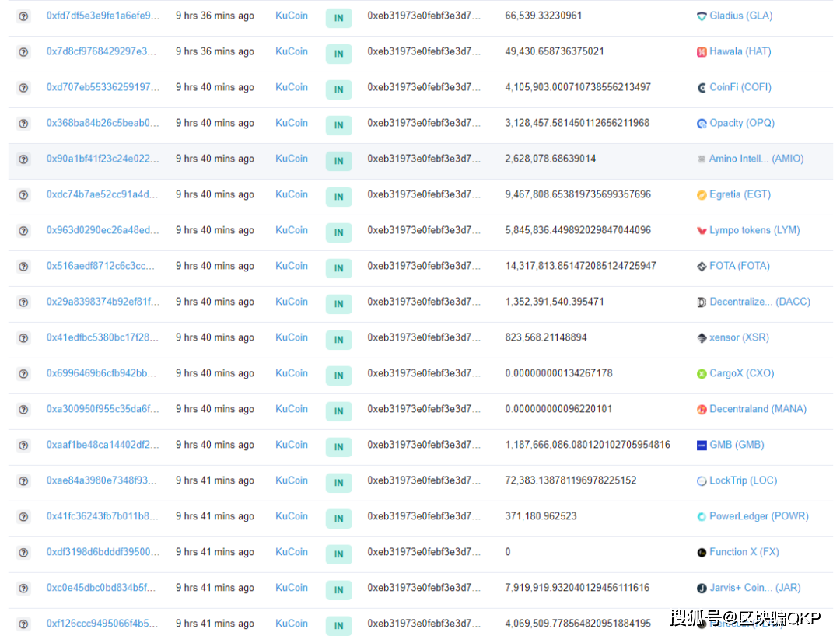Click the Egretia (EGT) token icon
Screen dimensions: 840x636
702,195
